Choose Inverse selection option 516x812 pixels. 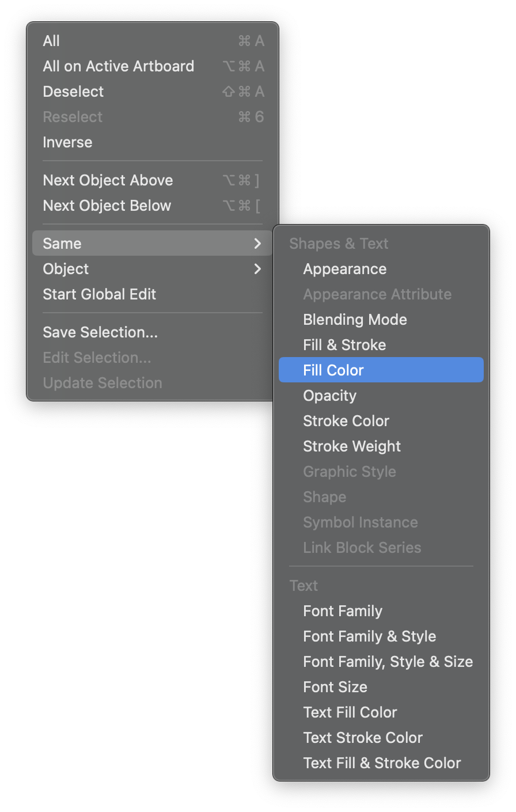(x=67, y=142)
